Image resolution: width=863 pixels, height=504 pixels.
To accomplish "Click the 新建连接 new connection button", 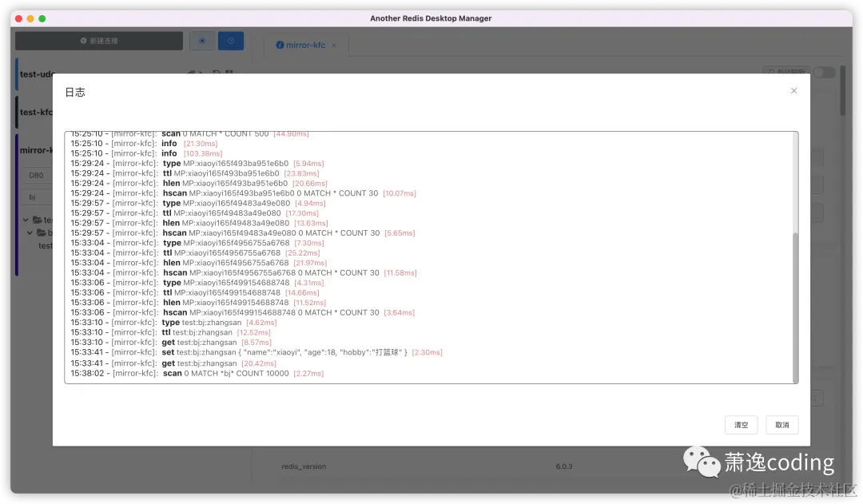I will coord(99,41).
